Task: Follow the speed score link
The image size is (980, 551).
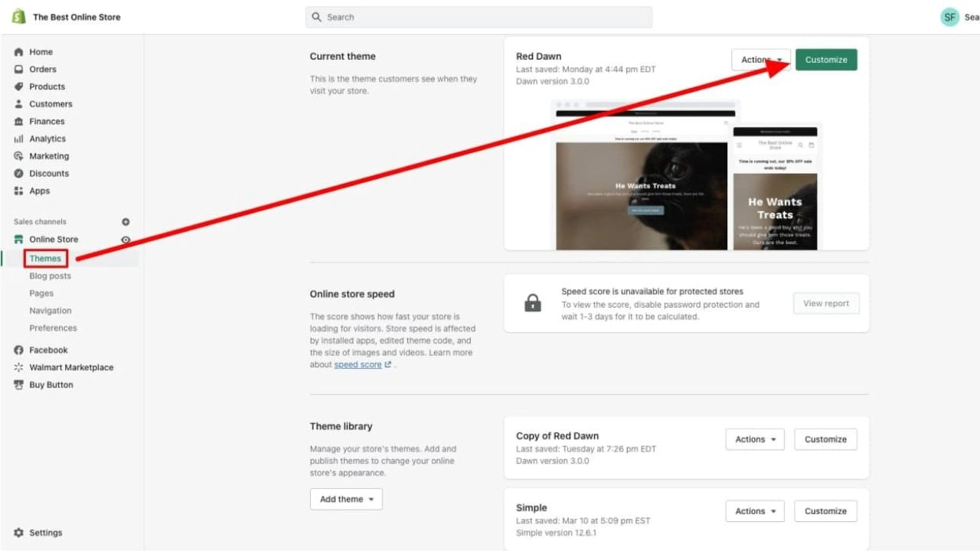Action: coord(358,365)
